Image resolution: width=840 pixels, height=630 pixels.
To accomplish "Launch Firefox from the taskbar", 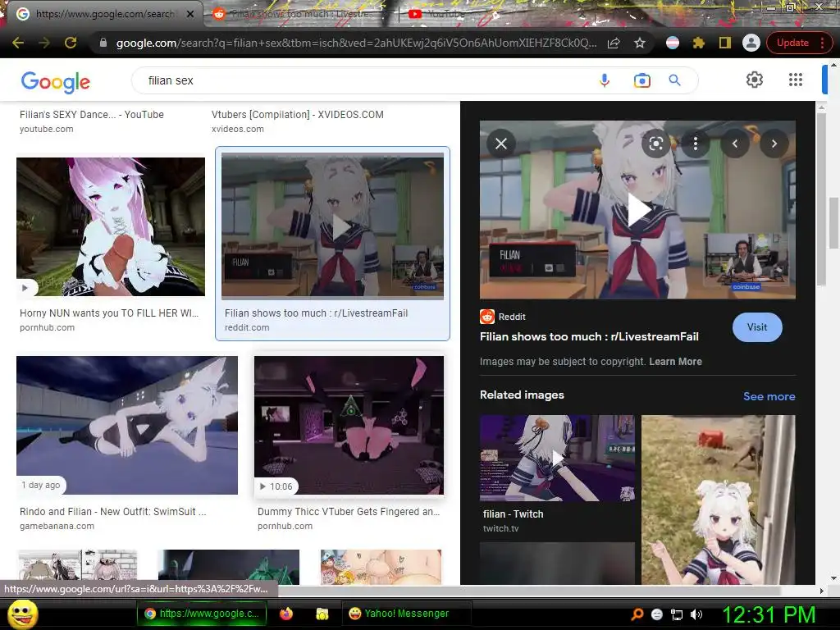I will [x=286, y=614].
